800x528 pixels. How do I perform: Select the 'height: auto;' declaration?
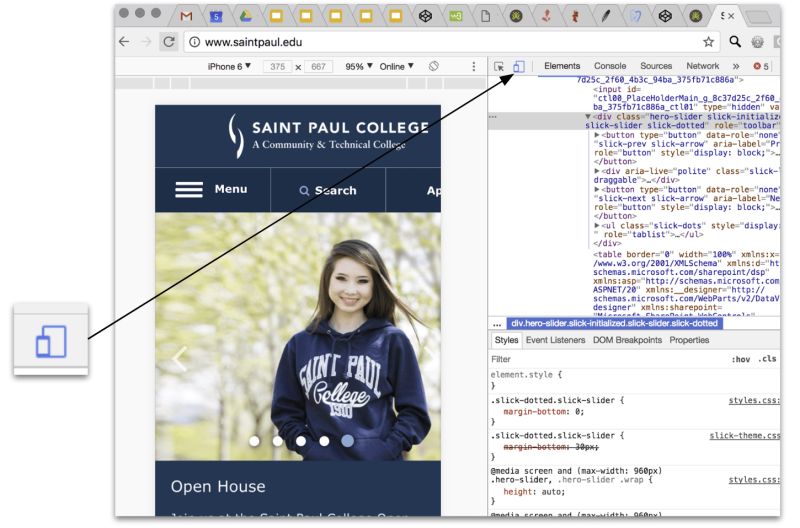point(534,492)
